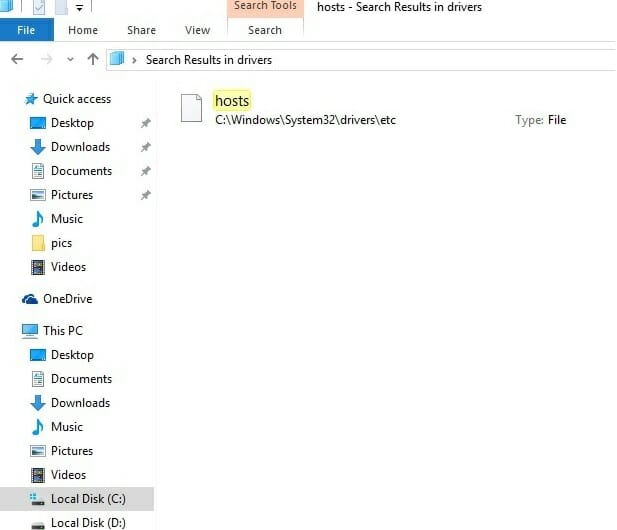617x530 pixels.
Task: Select the hosts file name
Action: coord(232,101)
